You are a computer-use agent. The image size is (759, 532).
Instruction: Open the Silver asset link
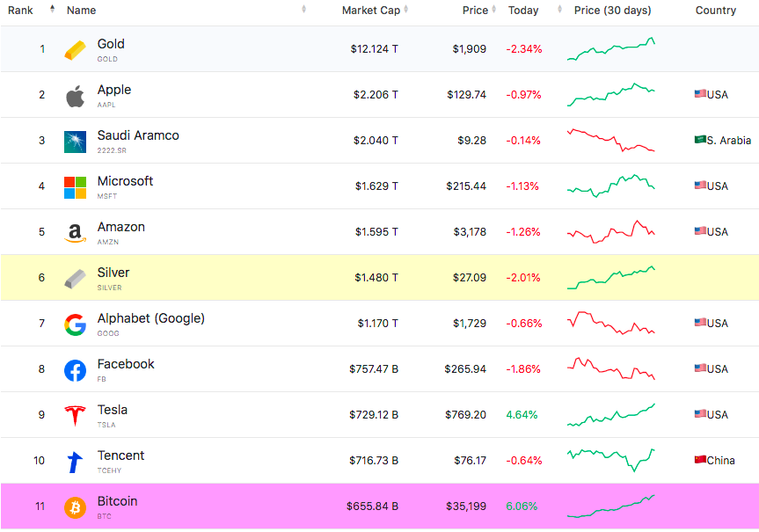tap(113, 273)
